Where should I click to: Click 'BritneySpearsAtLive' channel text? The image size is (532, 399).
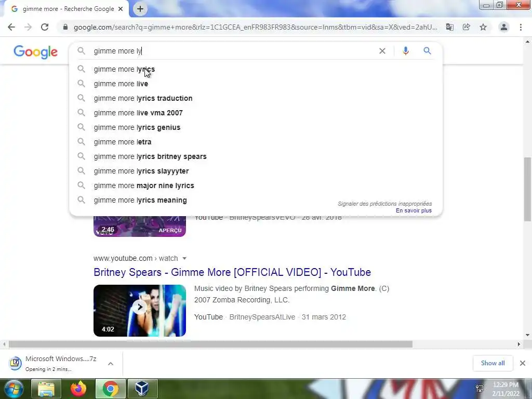262,317
